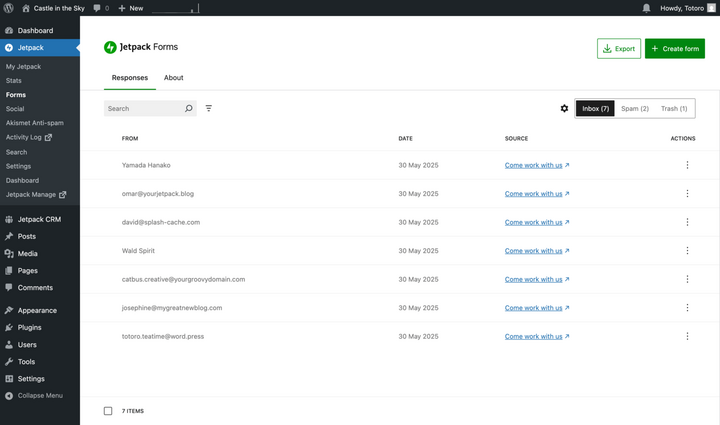Open actions menu for catbus.creative row
This screenshot has height=425, width=720.
pos(687,279)
